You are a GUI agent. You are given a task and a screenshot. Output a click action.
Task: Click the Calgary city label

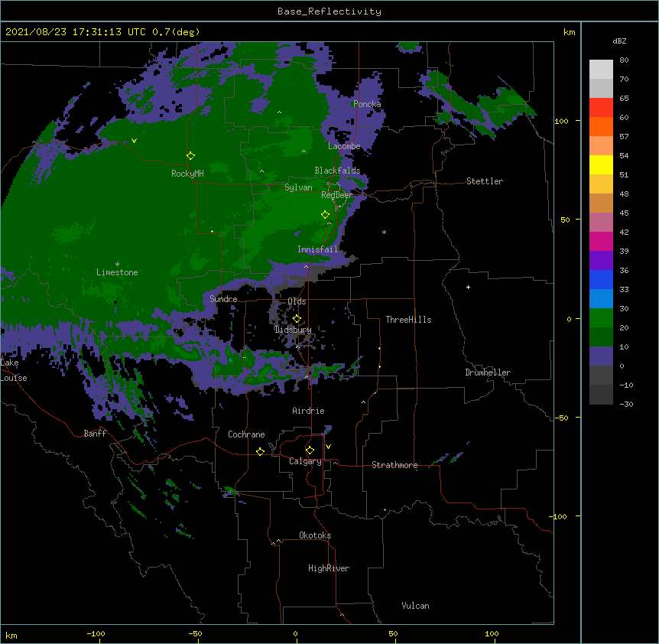tap(305, 461)
